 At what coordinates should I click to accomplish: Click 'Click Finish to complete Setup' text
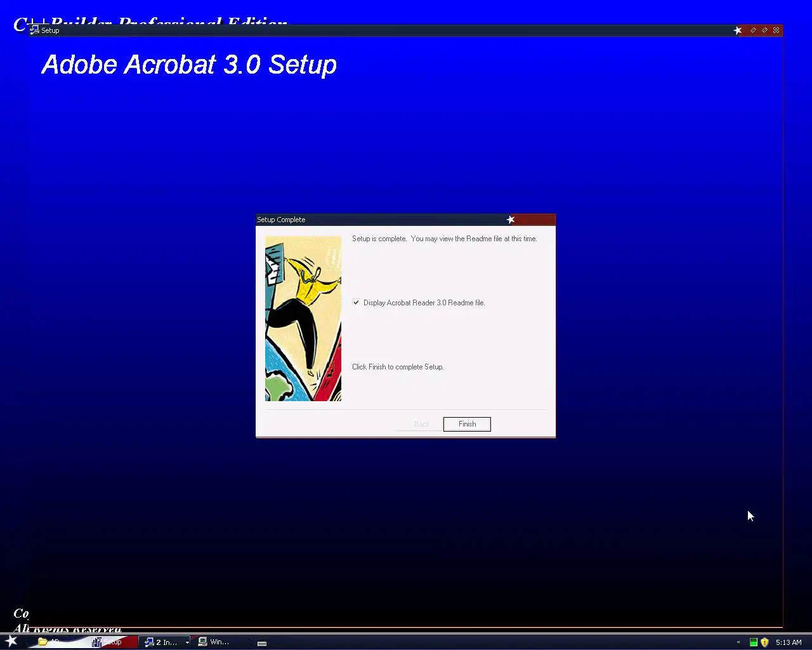(x=398, y=367)
